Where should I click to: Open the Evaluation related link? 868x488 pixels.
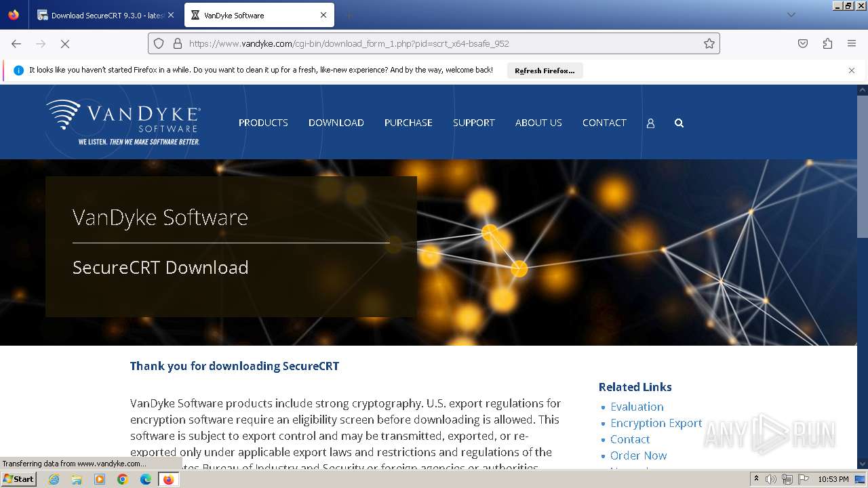(637, 407)
